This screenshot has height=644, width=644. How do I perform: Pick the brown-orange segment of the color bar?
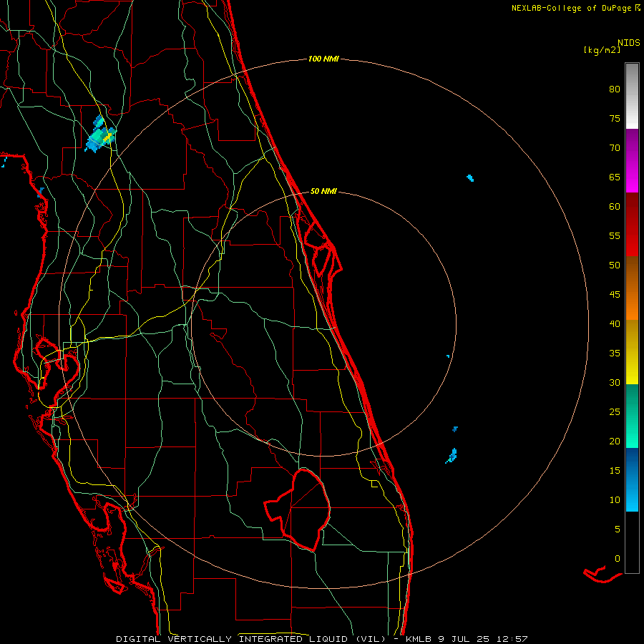pos(632,288)
